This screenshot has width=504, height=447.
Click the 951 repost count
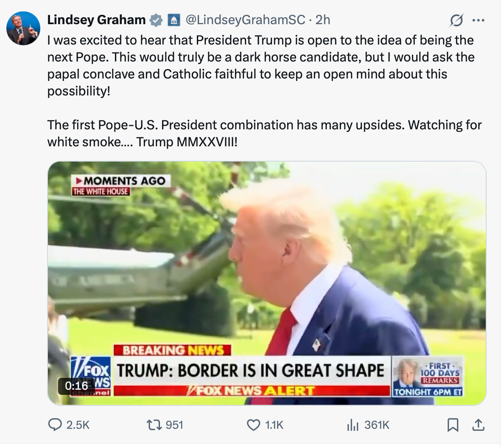pos(174,425)
